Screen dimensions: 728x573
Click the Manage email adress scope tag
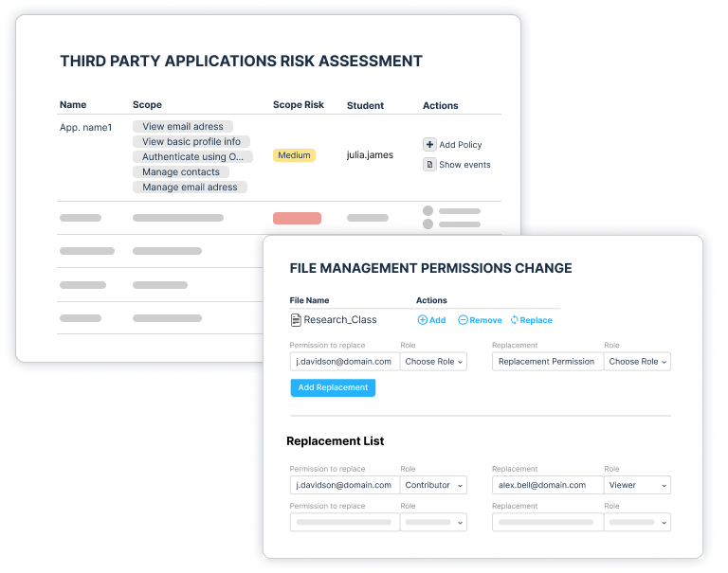click(x=190, y=187)
